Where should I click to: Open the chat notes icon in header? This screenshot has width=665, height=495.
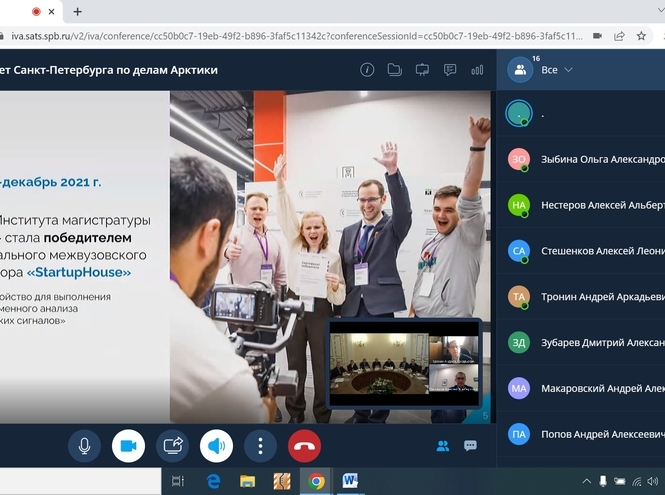450,70
